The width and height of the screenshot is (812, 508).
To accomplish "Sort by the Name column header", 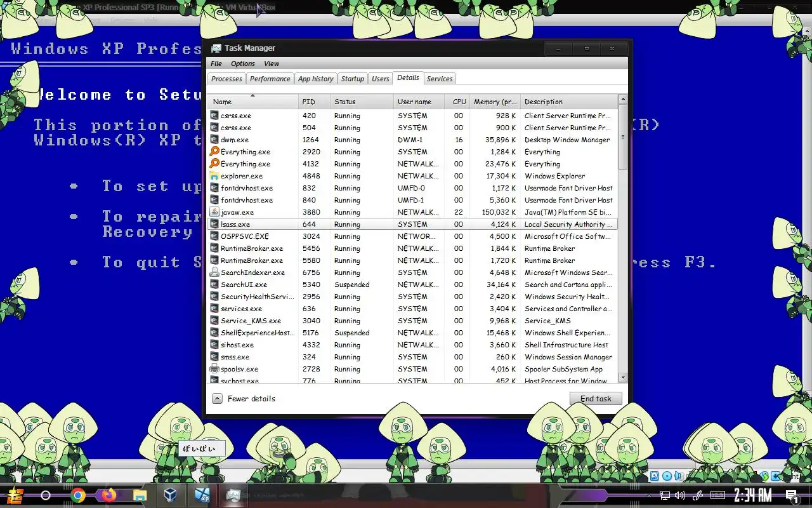I will pyautogui.click(x=252, y=102).
